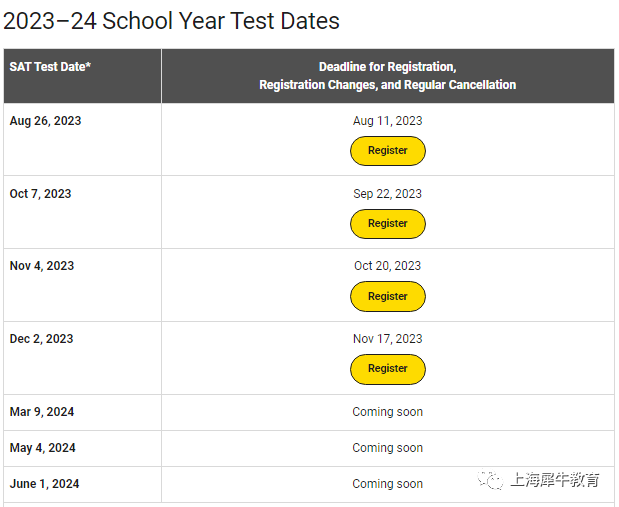Image resolution: width=619 pixels, height=507 pixels.
Task: Click the Sep 22, 2023 deadline text
Action: tap(388, 194)
